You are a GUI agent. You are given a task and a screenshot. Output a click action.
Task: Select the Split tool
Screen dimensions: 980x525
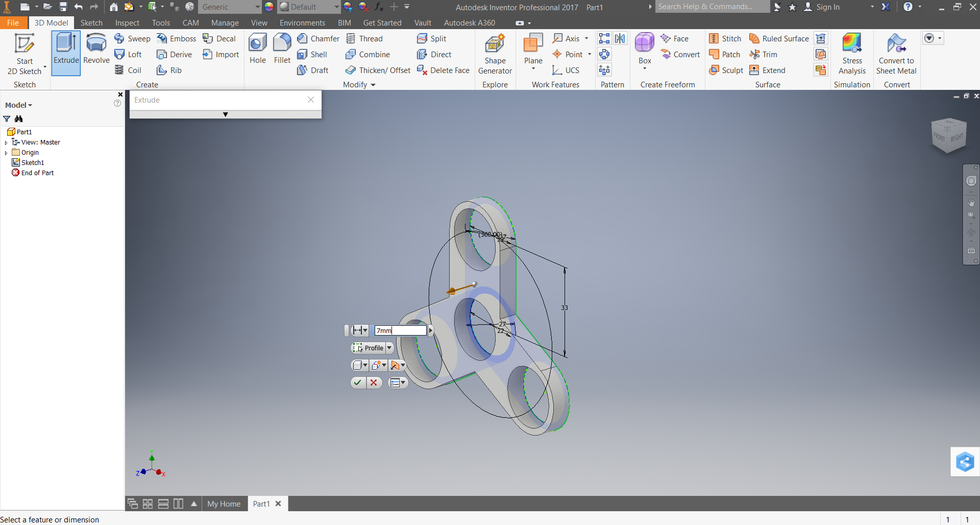tap(431, 39)
